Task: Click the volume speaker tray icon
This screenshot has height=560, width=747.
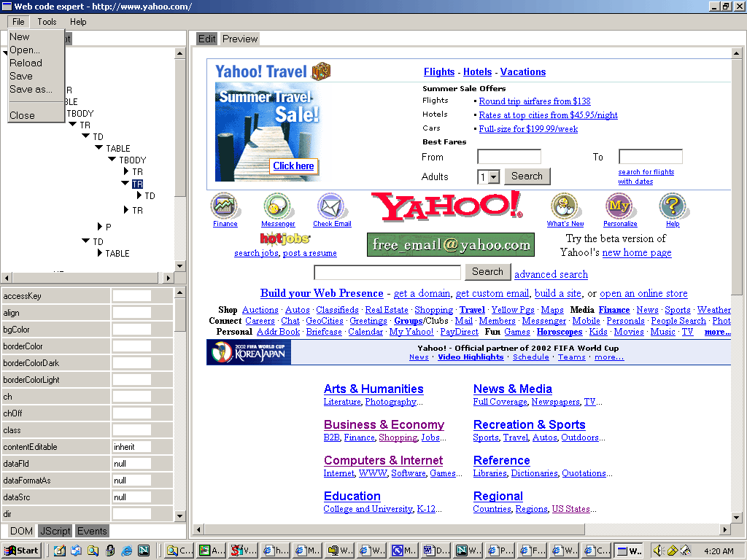Action: coord(659,551)
